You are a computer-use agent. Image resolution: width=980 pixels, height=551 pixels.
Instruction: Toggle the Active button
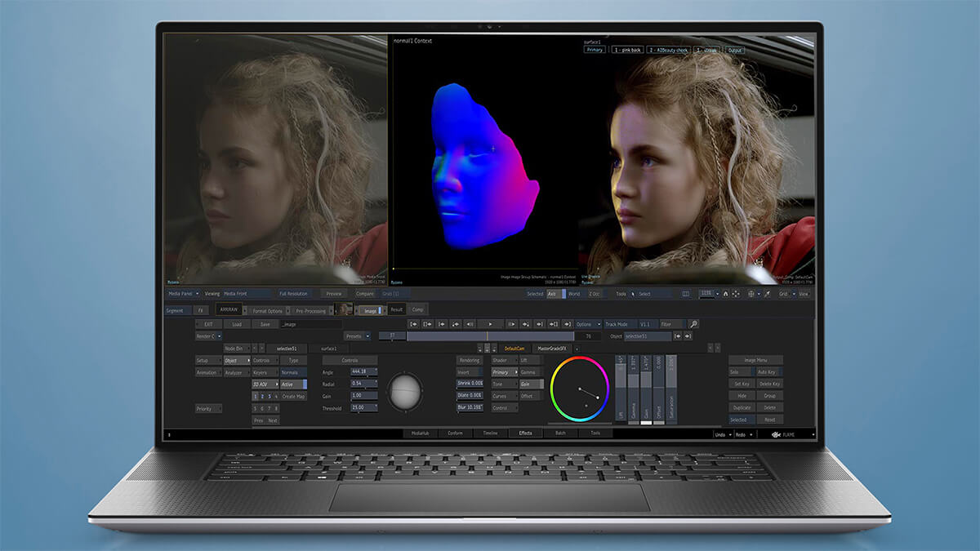click(293, 384)
